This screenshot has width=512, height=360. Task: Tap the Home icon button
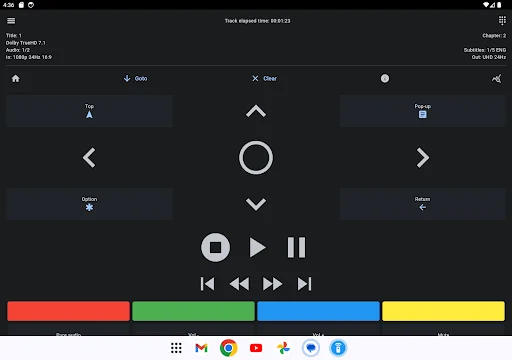pos(16,79)
